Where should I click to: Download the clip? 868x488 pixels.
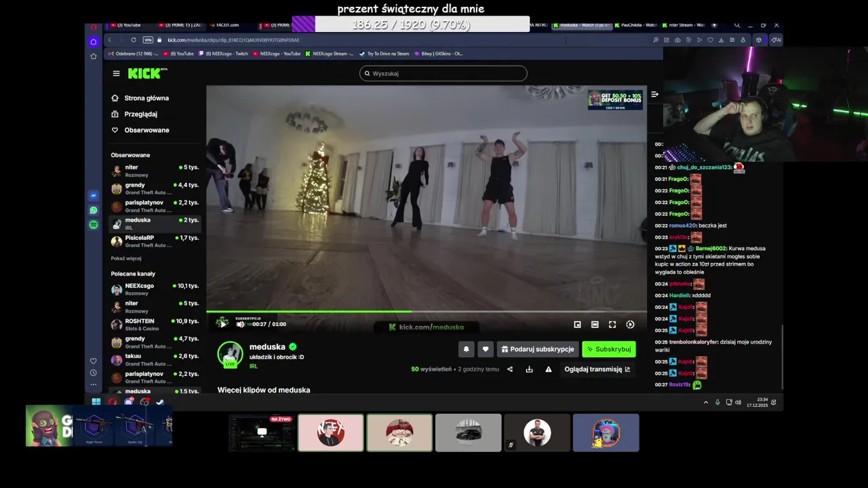click(x=529, y=369)
